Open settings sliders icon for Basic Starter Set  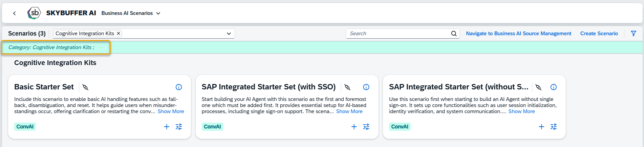(179, 127)
